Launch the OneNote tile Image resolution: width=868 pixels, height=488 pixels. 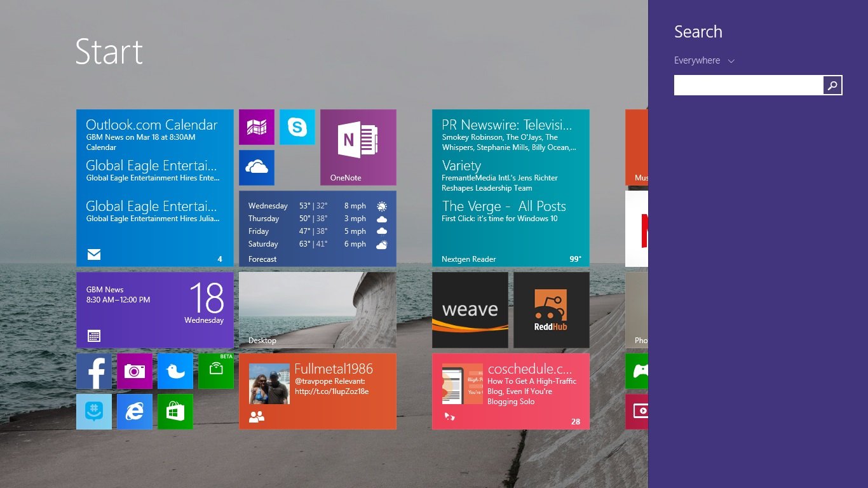click(x=358, y=147)
